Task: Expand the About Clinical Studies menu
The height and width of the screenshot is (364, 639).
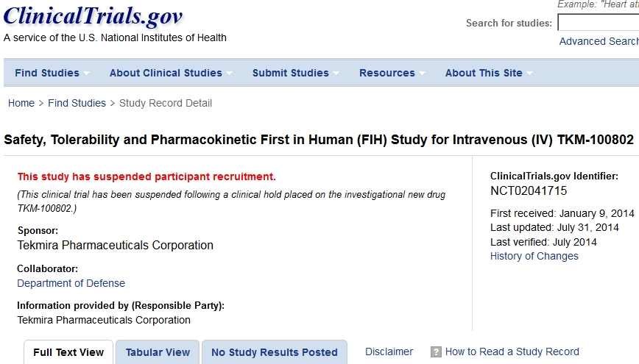Action: tap(171, 73)
